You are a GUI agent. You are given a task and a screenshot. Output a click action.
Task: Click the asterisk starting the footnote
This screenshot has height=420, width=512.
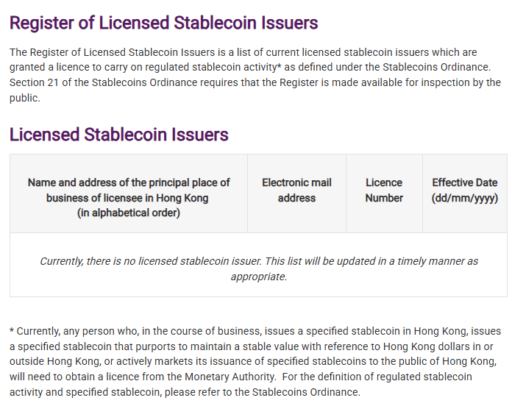pyautogui.click(x=12, y=331)
